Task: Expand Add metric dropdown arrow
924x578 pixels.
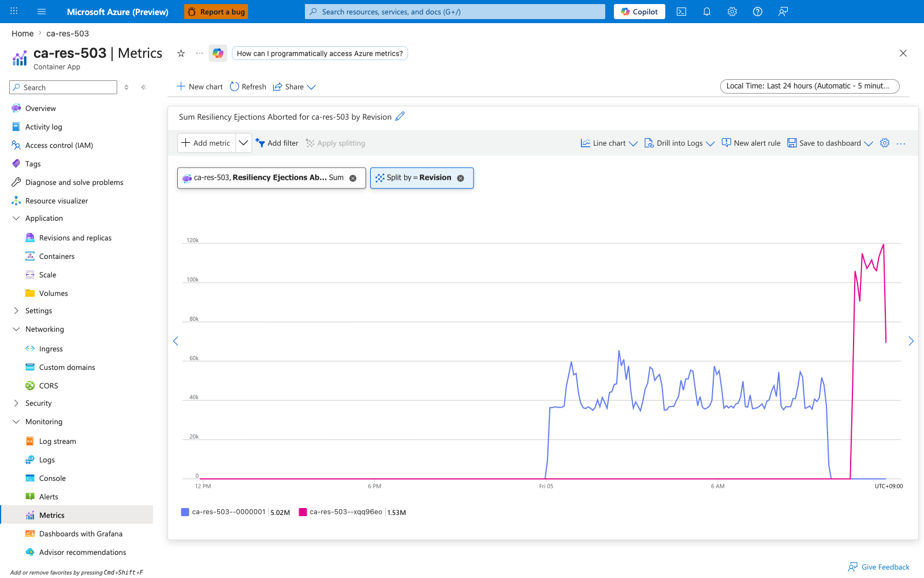Action: click(x=244, y=143)
